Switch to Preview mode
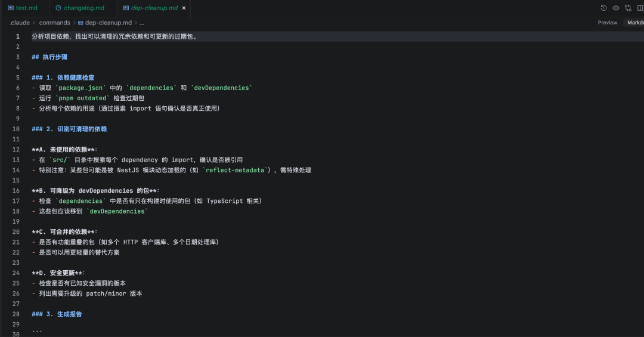This screenshot has height=337, width=644. coord(607,23)
